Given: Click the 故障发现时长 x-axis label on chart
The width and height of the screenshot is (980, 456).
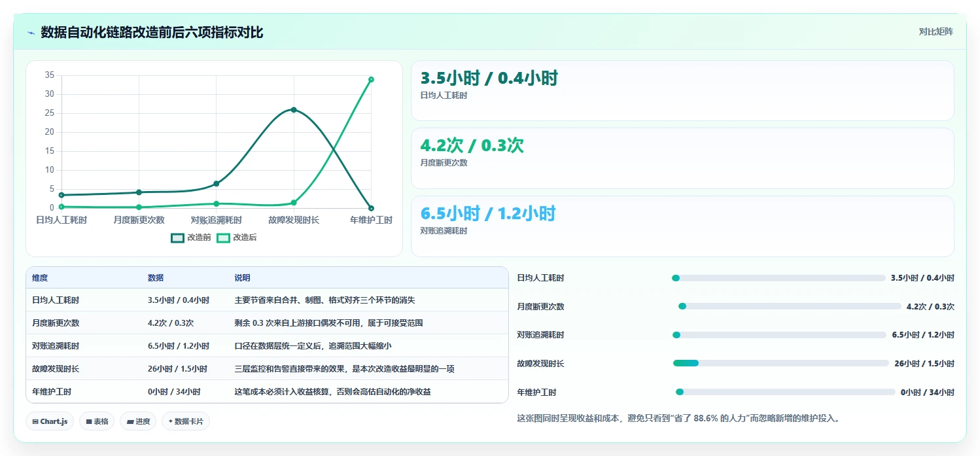Looking at the screenshot, I should 294,220.
